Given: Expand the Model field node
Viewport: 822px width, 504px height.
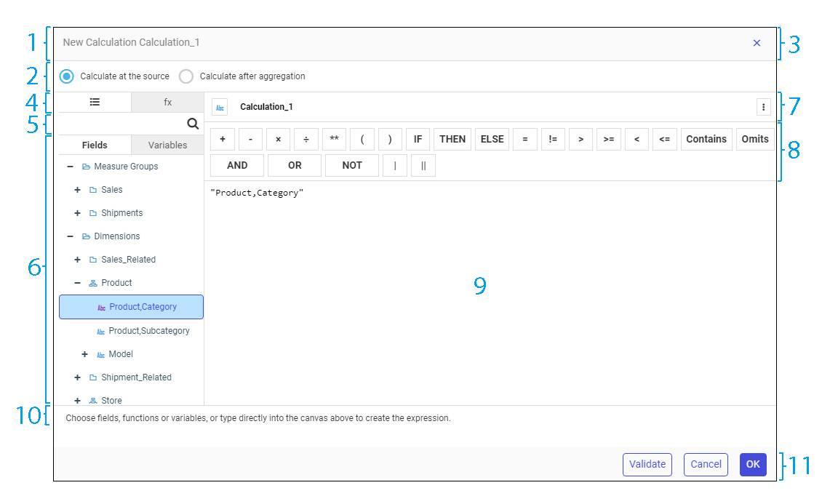Looking at the screenshot, I should coord(84,354).
